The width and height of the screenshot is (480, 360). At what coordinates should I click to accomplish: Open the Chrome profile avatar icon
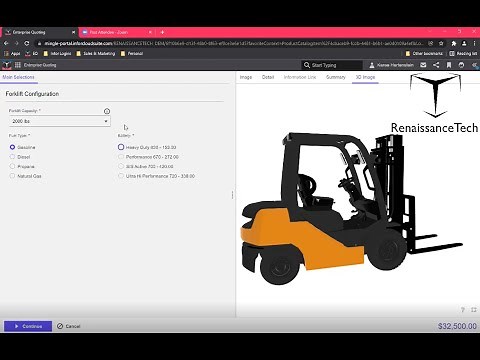[464, 43]
